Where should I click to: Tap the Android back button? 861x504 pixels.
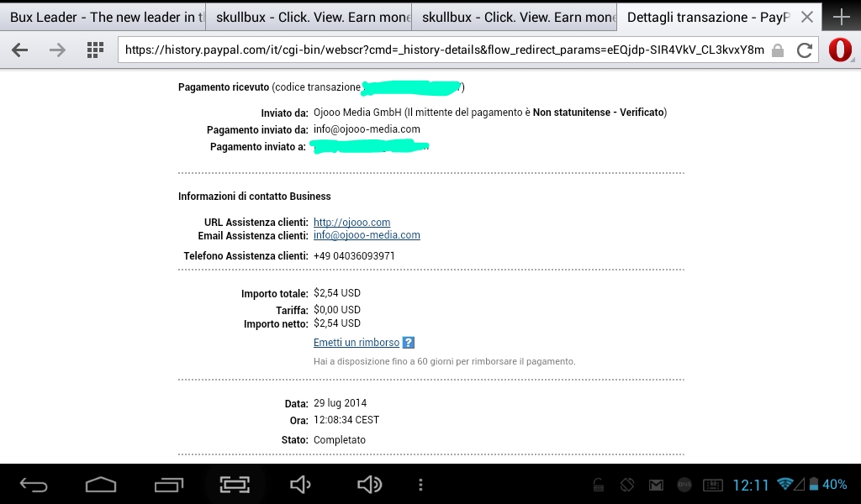pyautogui.click(x=34, y=485)
